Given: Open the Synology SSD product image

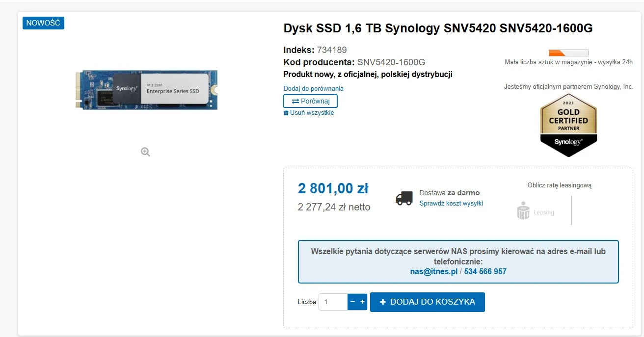Looking at the screenshot, I should click(146, 90).
